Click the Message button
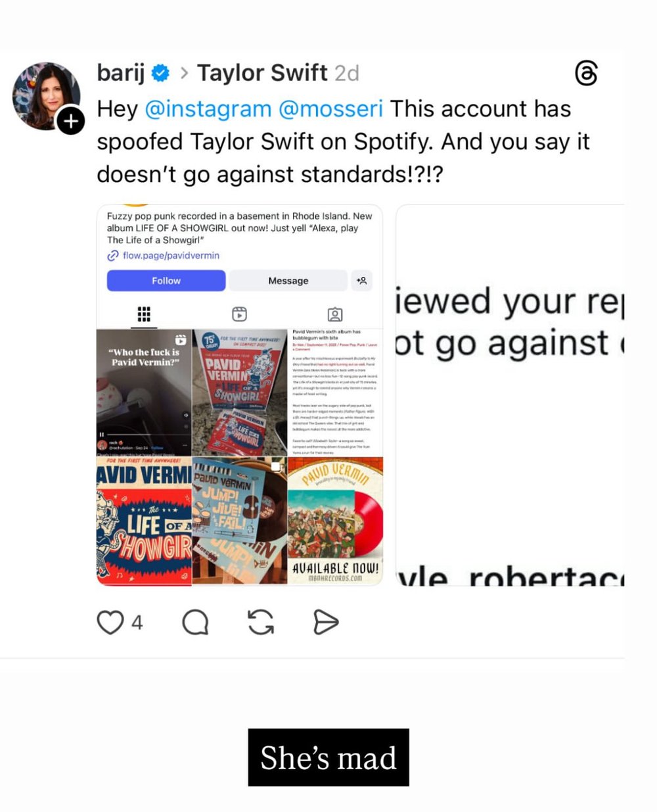 [x=288, y=281]
